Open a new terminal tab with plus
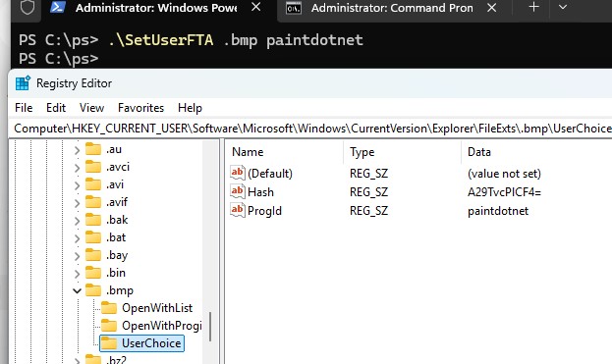Screen dimensions: 612x364 [x=533, y=7]
